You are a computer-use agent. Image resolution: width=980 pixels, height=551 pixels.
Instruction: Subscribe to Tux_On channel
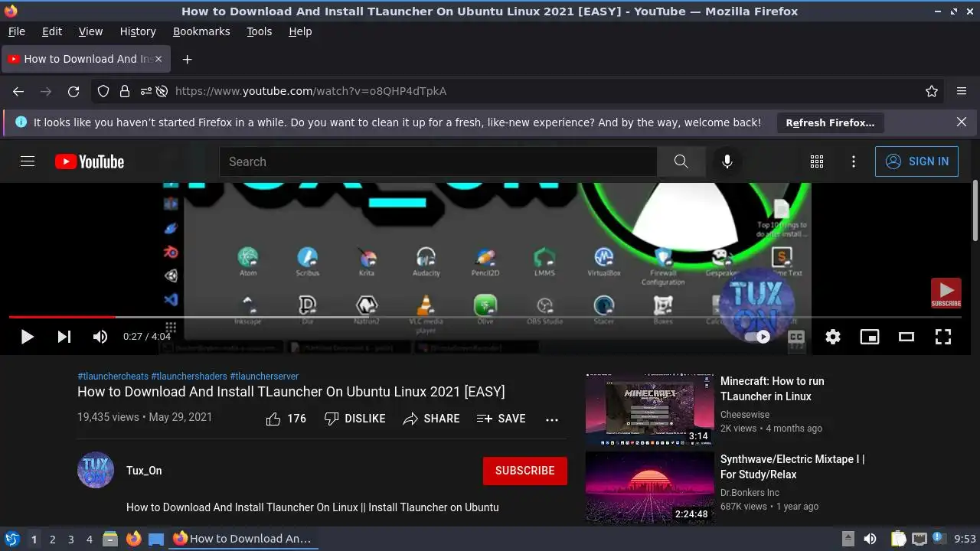coord(525,471)
